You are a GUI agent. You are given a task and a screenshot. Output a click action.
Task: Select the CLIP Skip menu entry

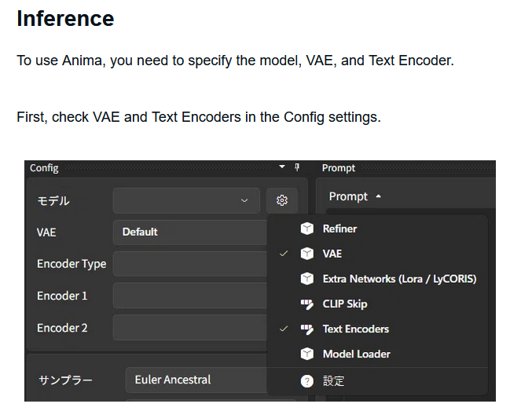point(377,304)
